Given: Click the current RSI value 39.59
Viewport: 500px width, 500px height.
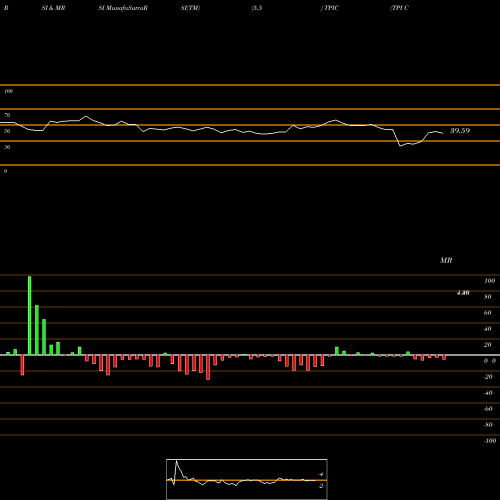Looking at the screenshot, I should pos(460,131).
